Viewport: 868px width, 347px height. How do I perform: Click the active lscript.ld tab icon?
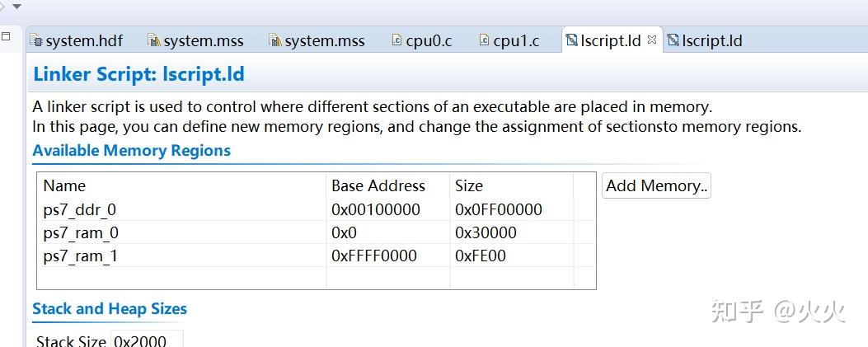coord(571,40)
